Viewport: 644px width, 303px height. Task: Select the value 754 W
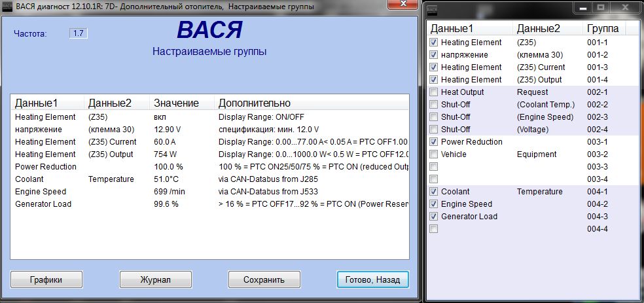[165, 154]
